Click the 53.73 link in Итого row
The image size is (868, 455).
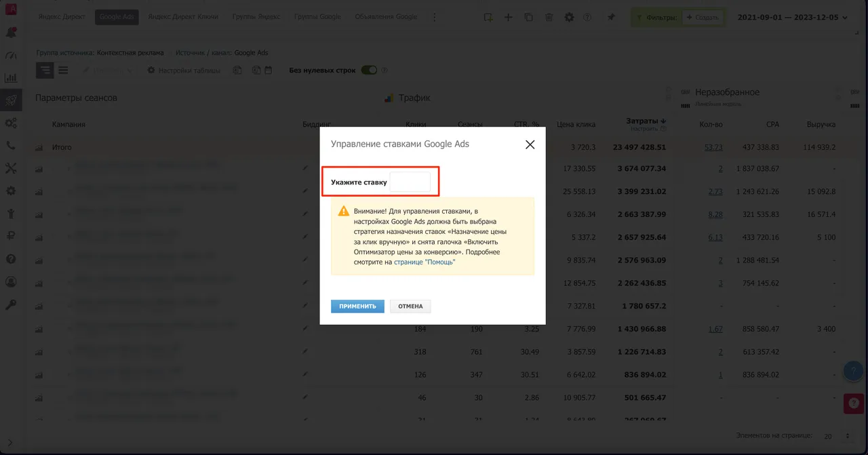click(713, 147)
